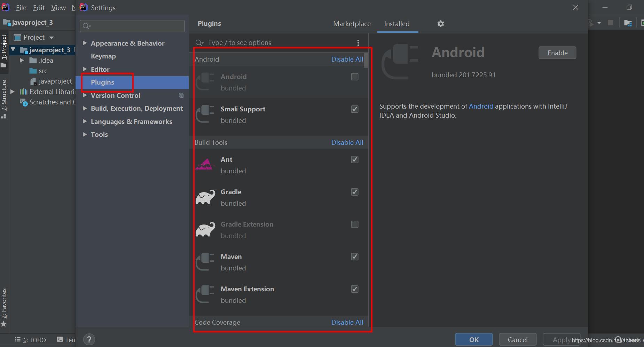Click Disable All for Android group

[x=347, y=59]
